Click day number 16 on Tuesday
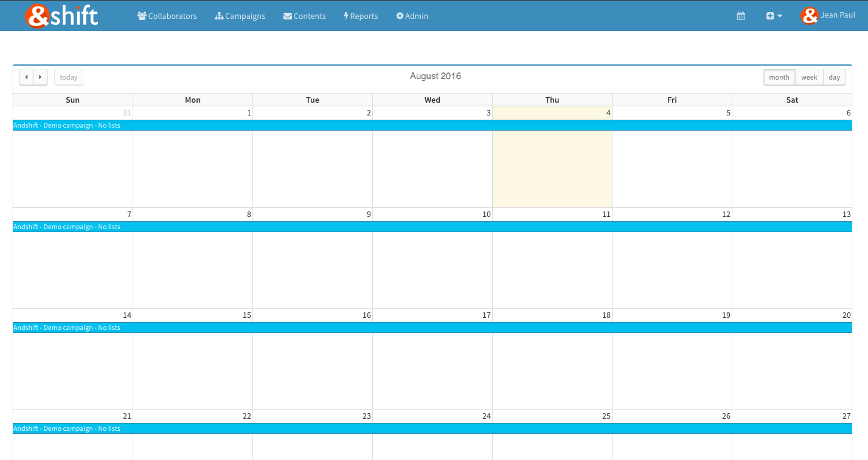Viewport: 868px width, 460px height. 367,315
